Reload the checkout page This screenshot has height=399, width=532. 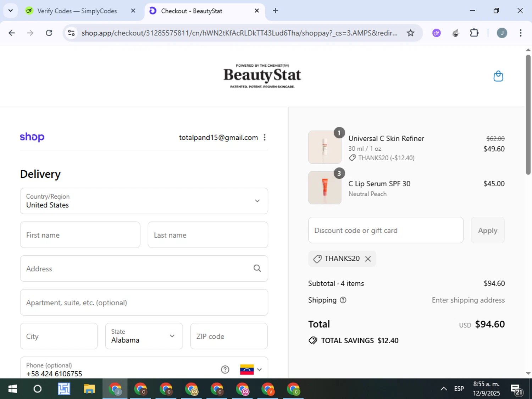(x=49, y=33)
